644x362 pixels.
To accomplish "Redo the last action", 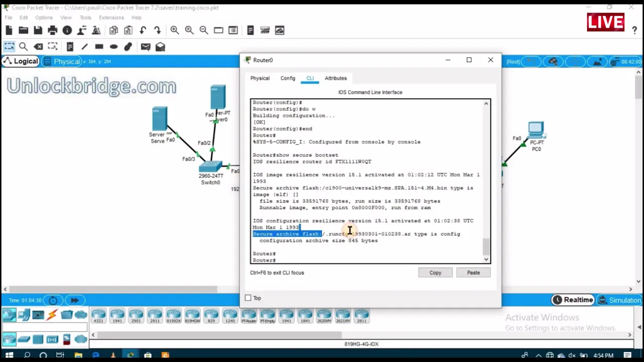I will 157,30.
